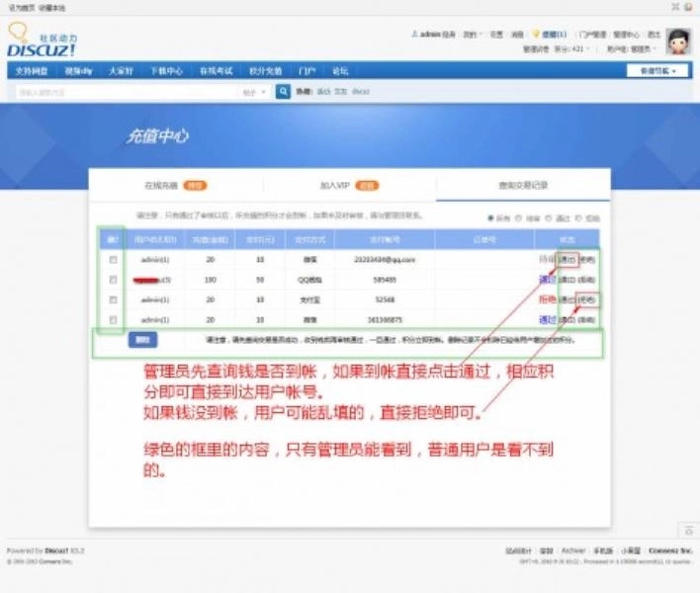Click 通过 approve link in the 23233434@qq.com row
Screen dimensions: 700x593
tap(568, 260)
